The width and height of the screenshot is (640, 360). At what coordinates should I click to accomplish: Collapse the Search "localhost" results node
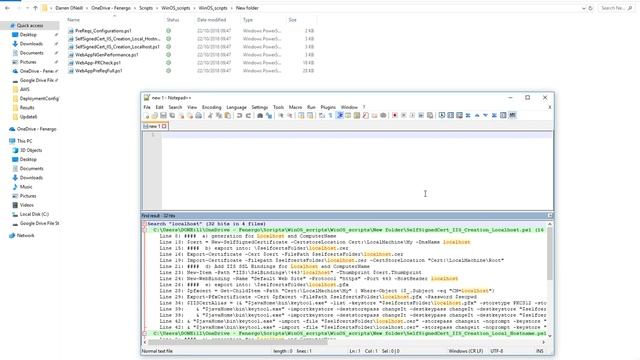pyautogui.click(x=144, y=224)
